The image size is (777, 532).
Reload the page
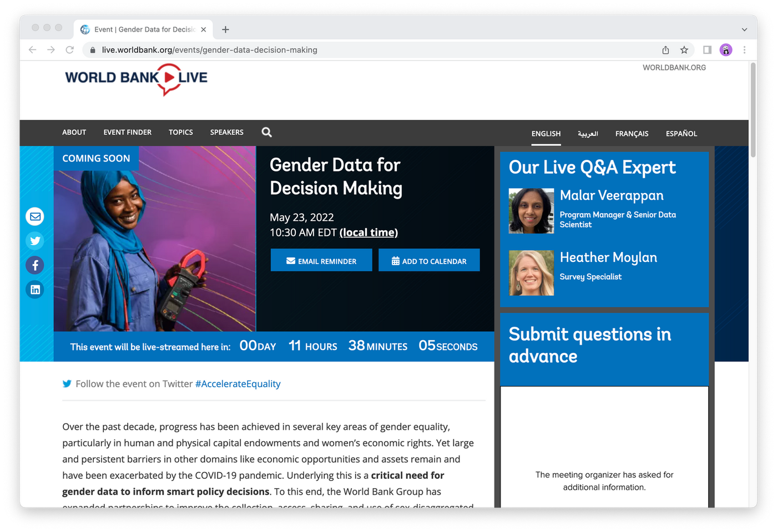coord(69,50)
